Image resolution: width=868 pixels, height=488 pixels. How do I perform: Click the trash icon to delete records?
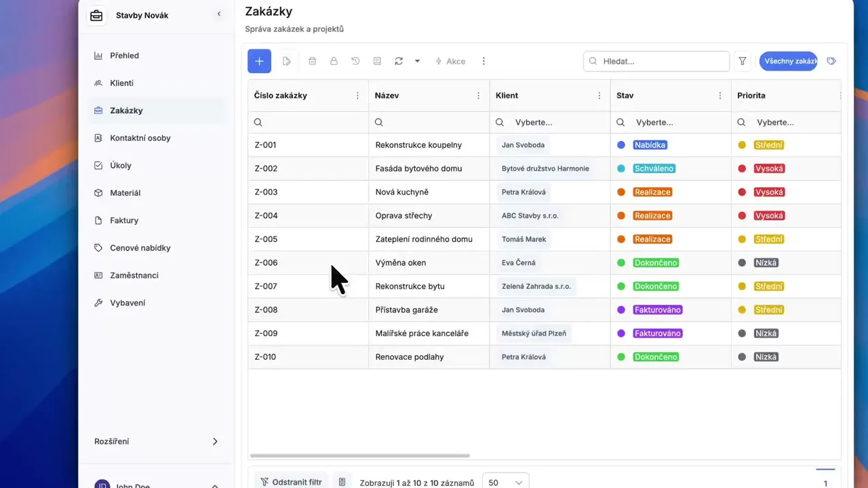click(312, 61)
